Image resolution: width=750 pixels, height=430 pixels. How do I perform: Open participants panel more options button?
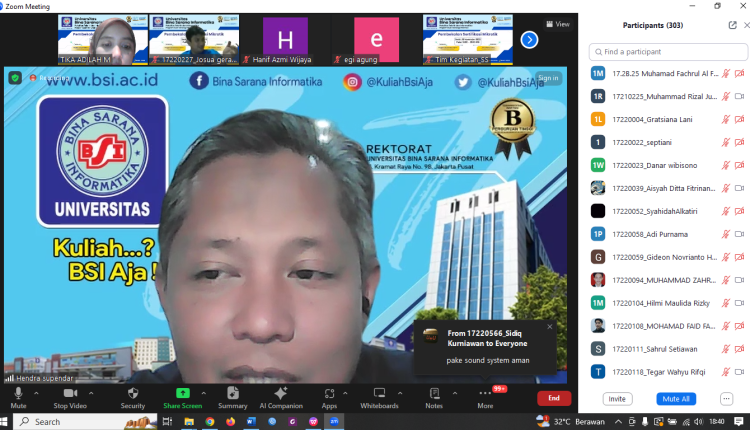(x=726, y=398)
